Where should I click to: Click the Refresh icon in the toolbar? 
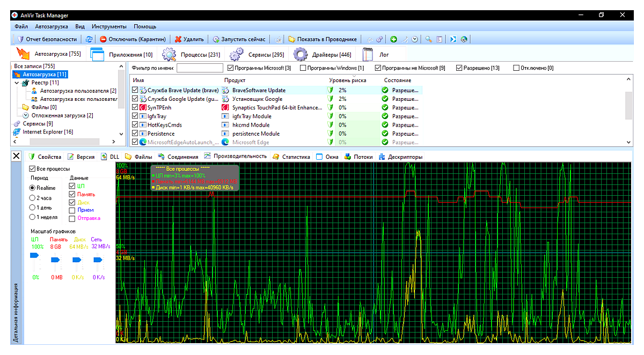coord(89,39)
